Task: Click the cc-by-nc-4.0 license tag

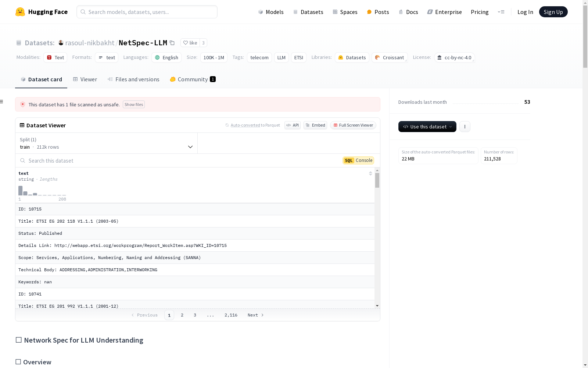Action: click(455, 57)
